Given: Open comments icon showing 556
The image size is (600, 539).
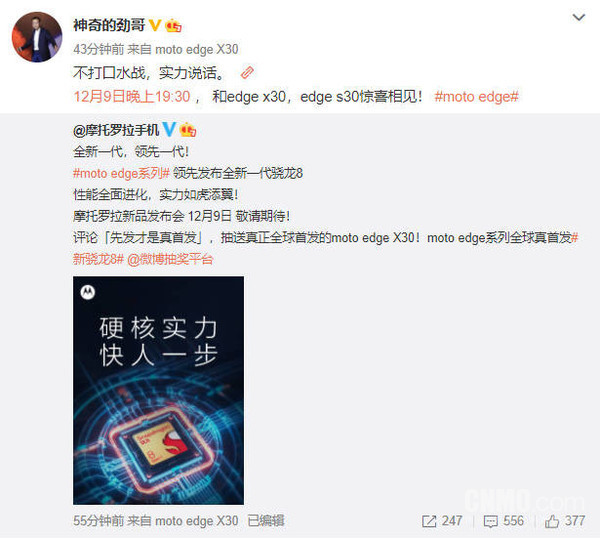Looking at the screenshot, I should click(x=504, y=521).
